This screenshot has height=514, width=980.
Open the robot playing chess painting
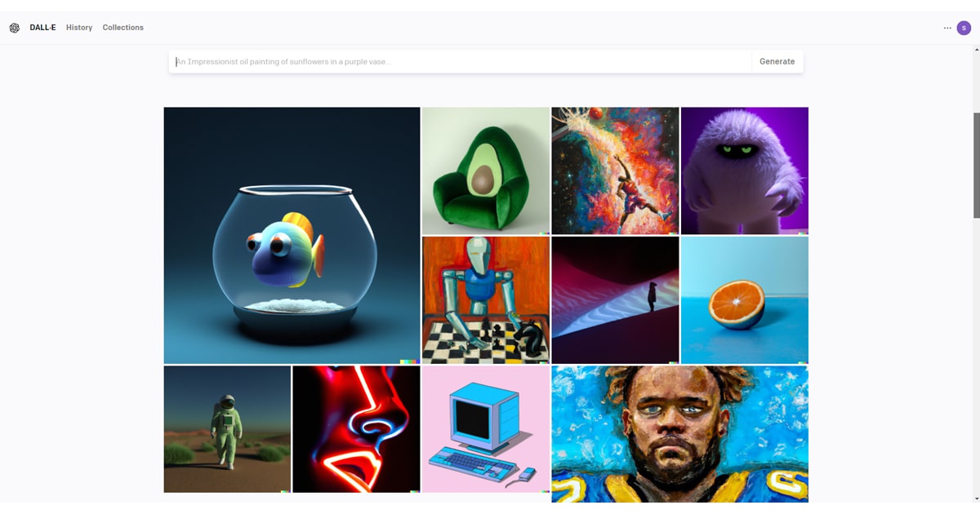pyautogui.click(x=486, y=299)
